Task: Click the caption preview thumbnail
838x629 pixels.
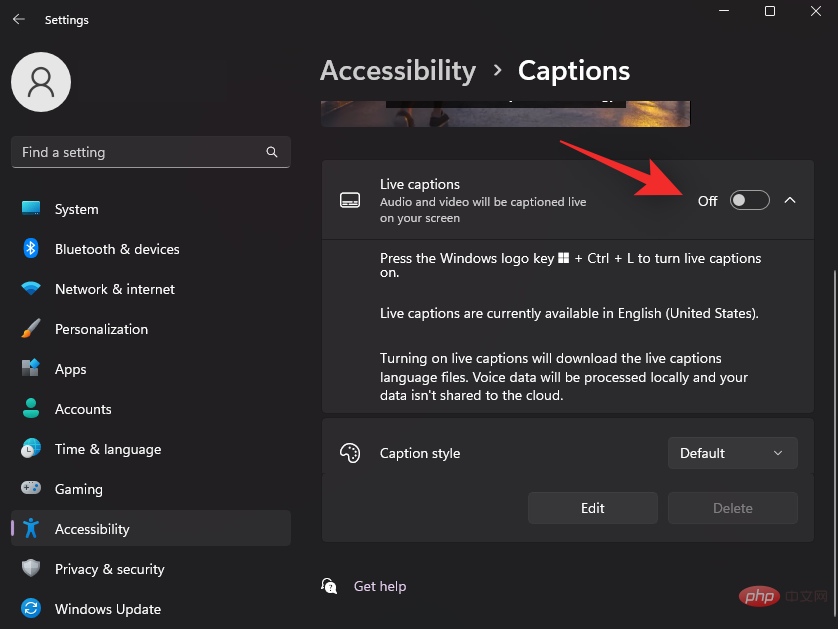Action: pos(506,114)
